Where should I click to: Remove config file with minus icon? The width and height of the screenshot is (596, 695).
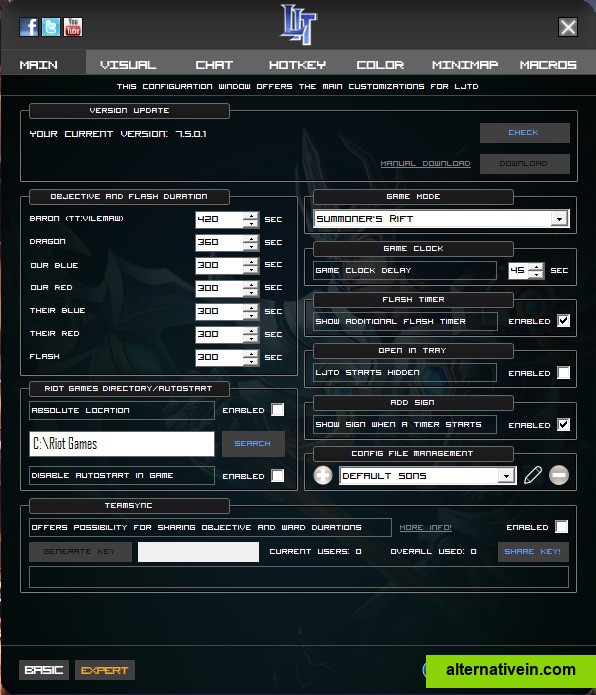tap(559, 475)
